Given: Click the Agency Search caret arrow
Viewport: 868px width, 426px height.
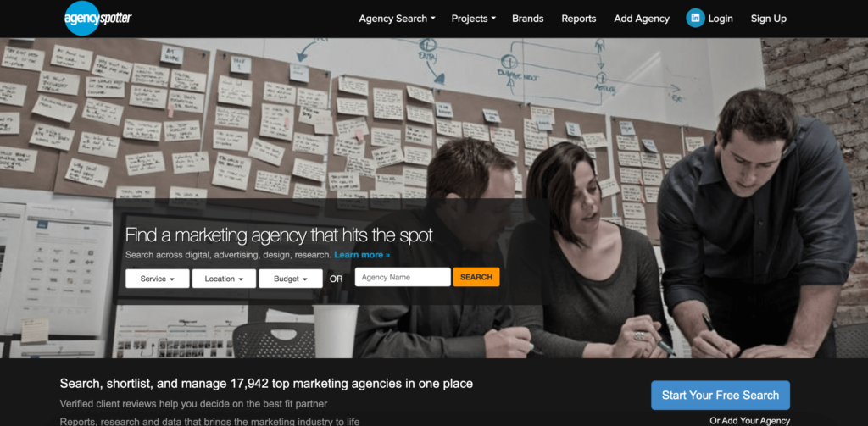Looking at the screenshot, I should coord(433,19).
